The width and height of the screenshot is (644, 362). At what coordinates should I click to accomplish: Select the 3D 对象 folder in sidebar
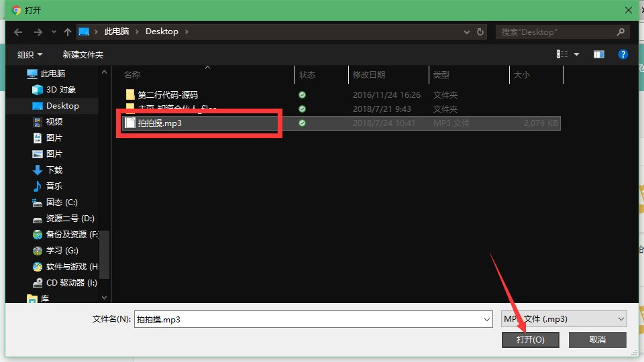(60, 90)
